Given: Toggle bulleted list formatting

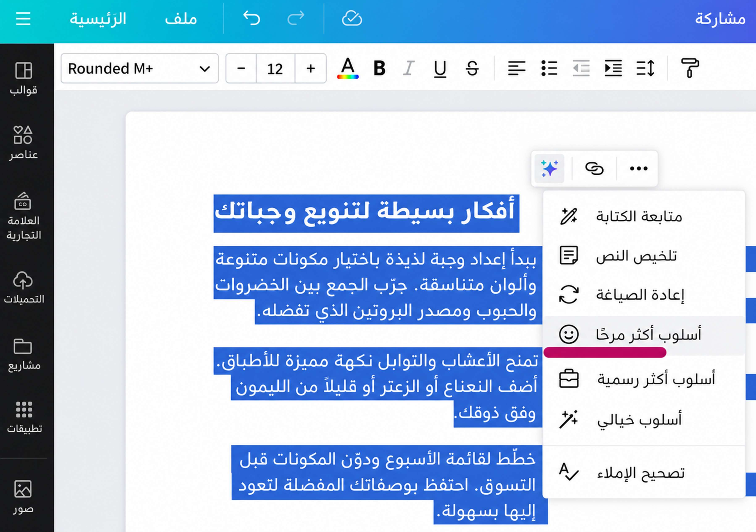Looking at the screenshot, I should pos(549,68).
